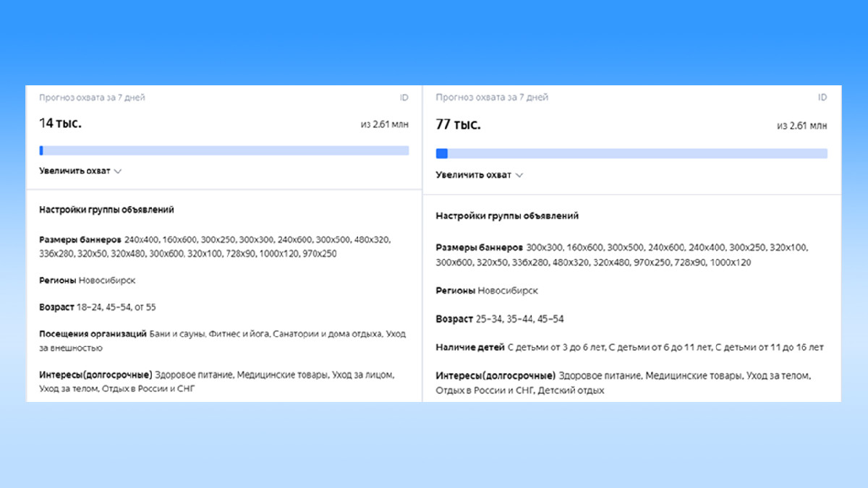Click the age value "25–34, 35–44, 45–54"
The image size is (868, 488).
[x=520, y=319]
